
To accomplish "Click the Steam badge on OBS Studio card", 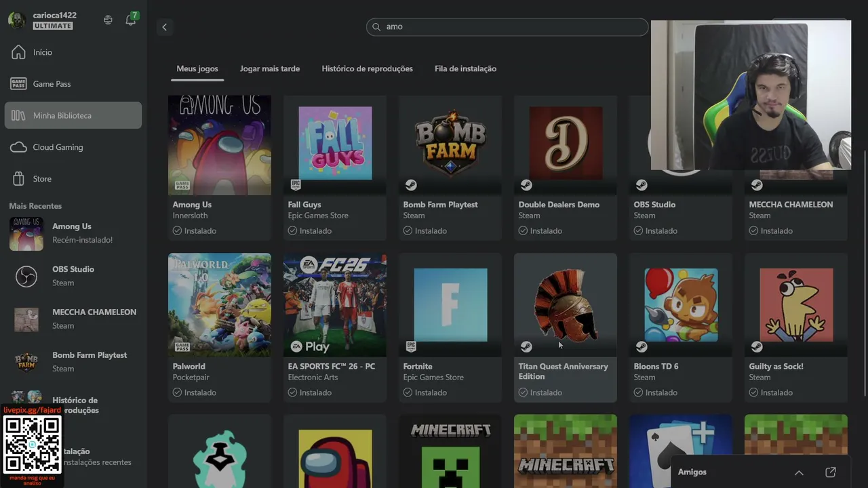I will 642,185.
